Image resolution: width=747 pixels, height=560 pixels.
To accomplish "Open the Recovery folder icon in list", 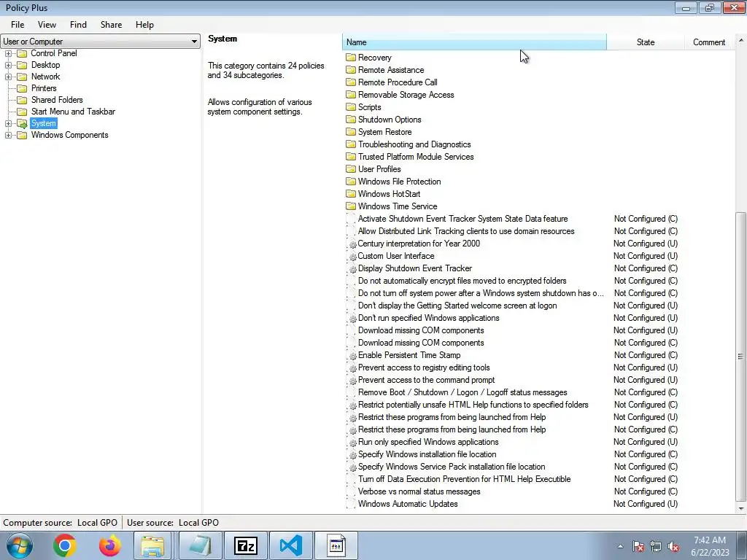I will pyautogui.click(x=351, y=58).
